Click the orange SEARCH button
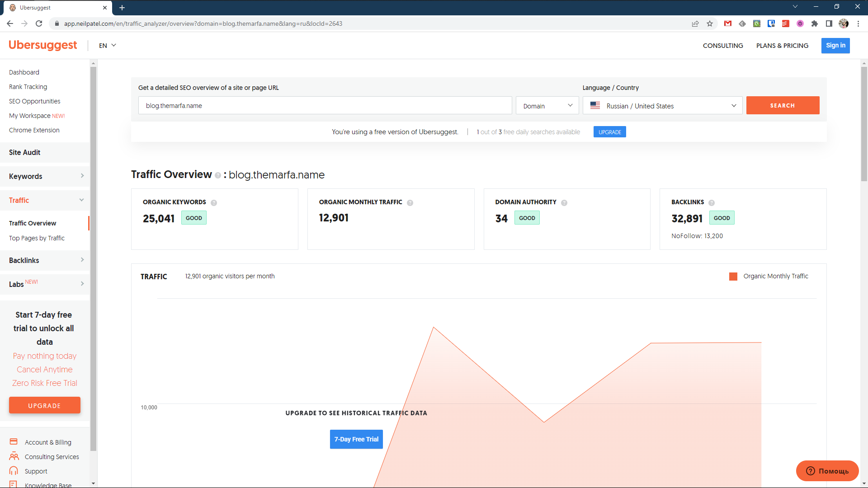Screen dimensions: 868x488 click(783, 105)
